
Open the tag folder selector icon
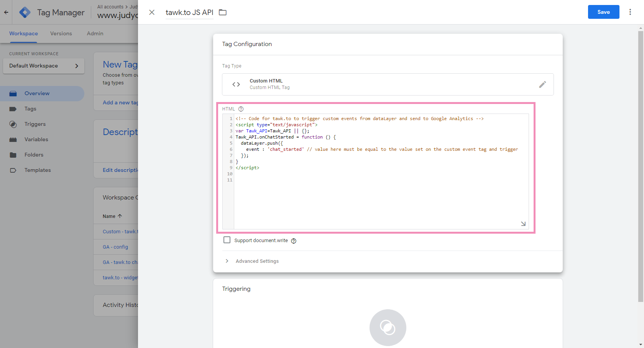tap(223, 12)
